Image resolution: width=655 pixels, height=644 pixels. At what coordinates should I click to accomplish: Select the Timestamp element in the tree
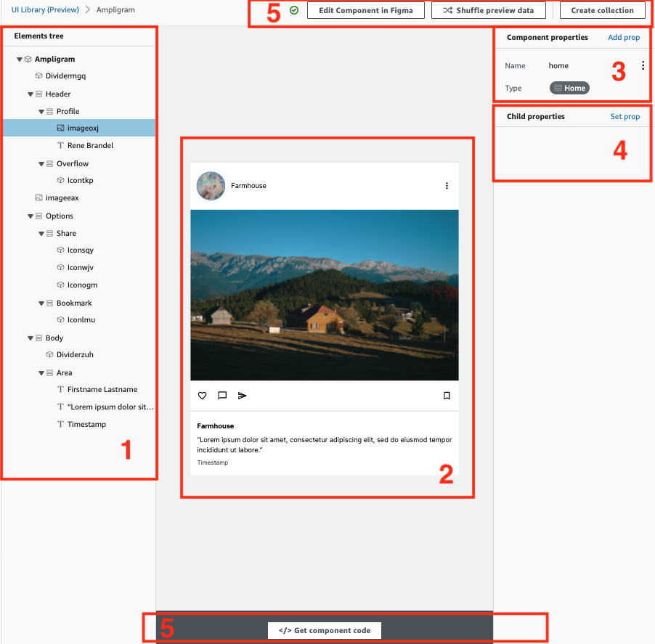86,424
